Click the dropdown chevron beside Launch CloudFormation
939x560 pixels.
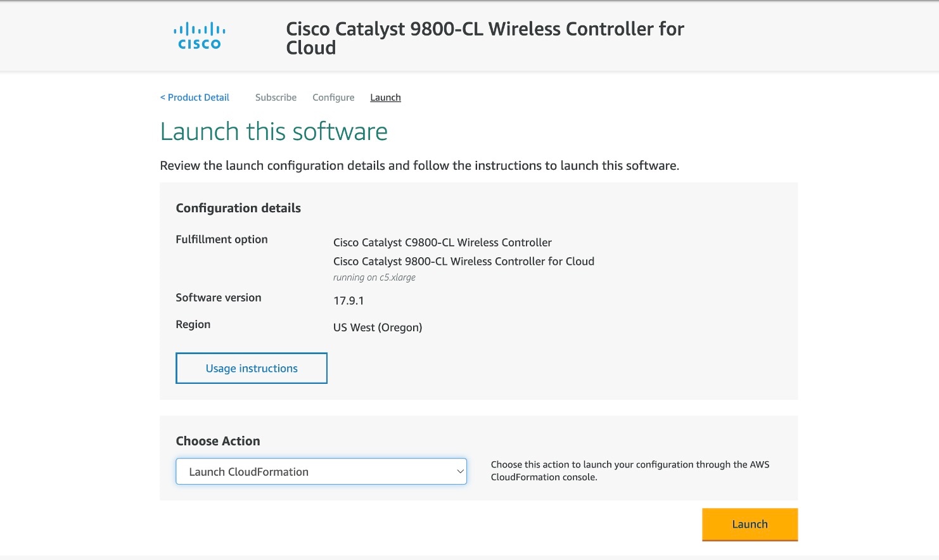461,471
